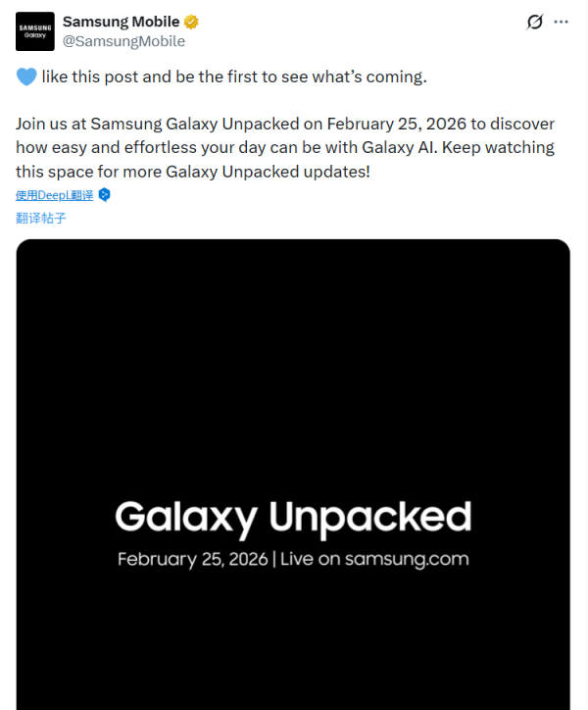This screenshot has width=588, height=710.
Task: Open Grok explain icon on post
Action: (x=535, y=23)
